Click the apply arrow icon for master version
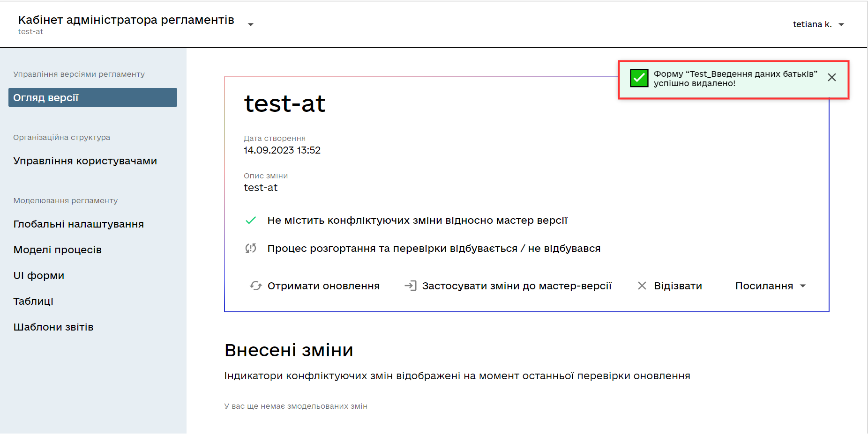This screenshot has height=434, width=868. 410,286
